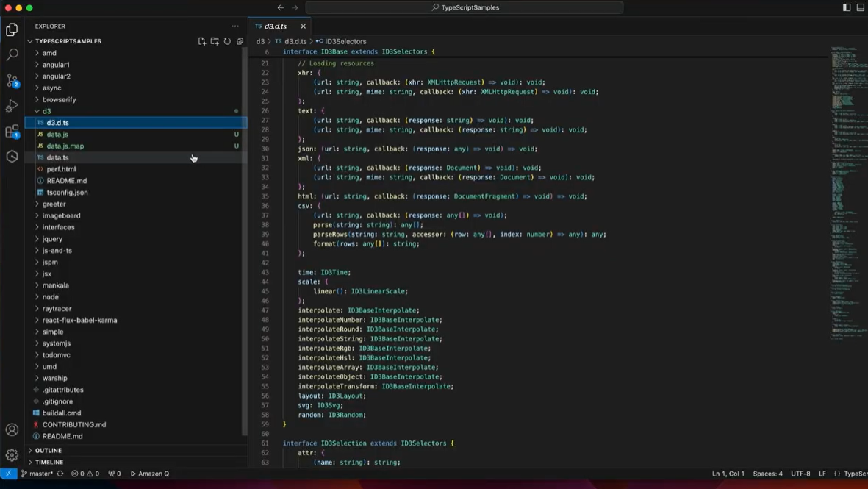Expand the raytracer folder
Image resolution: width=868 pixels, height=489 pixels.
pyautogui.click(x=57, y=308)
